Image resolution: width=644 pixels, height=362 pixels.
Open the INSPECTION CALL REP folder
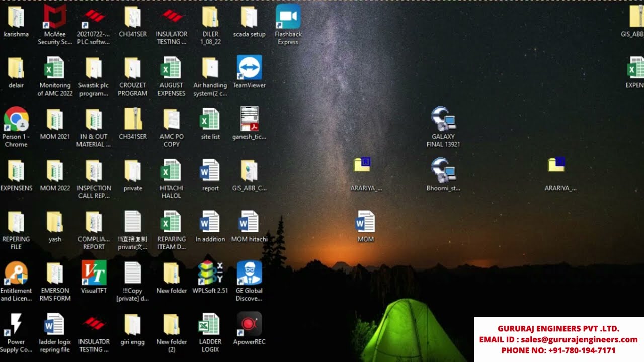coord(94,178)
